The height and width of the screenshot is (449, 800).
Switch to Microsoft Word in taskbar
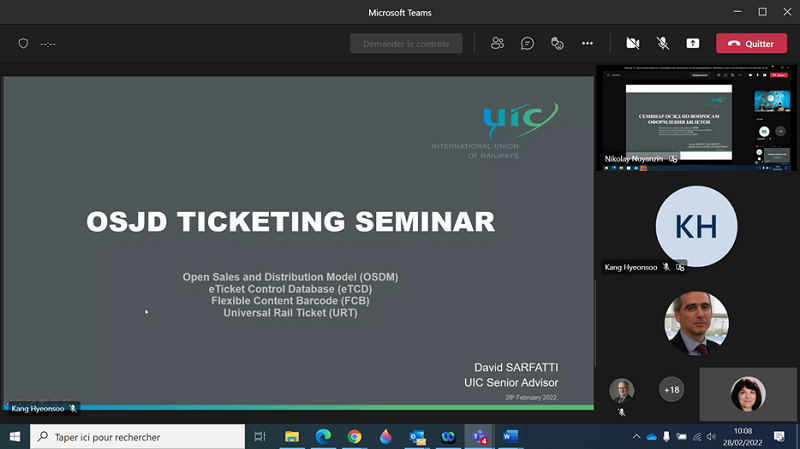tap(509, 437)
